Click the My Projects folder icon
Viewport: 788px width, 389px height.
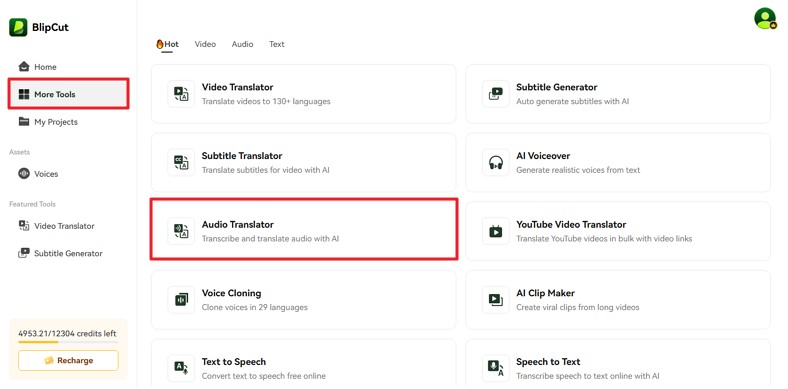pos(24,122)
